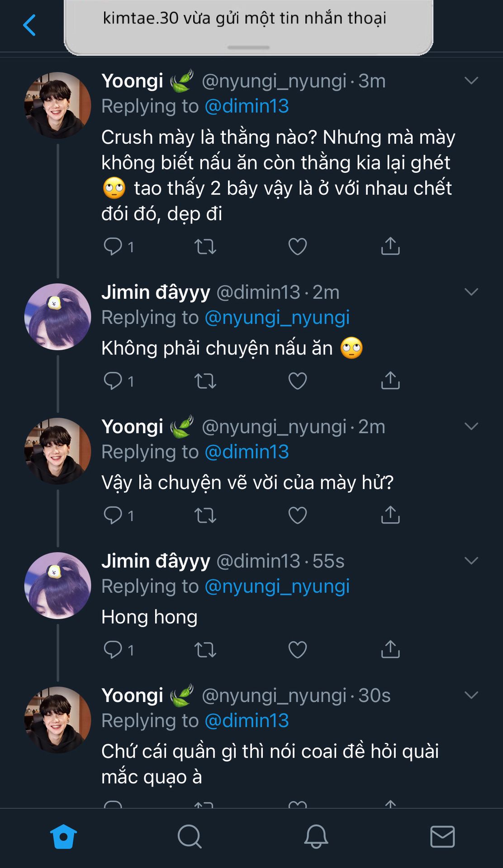The image size is (503, 868).
Task: Open Notifications bell tab
Action: click(x=316, y=836)
